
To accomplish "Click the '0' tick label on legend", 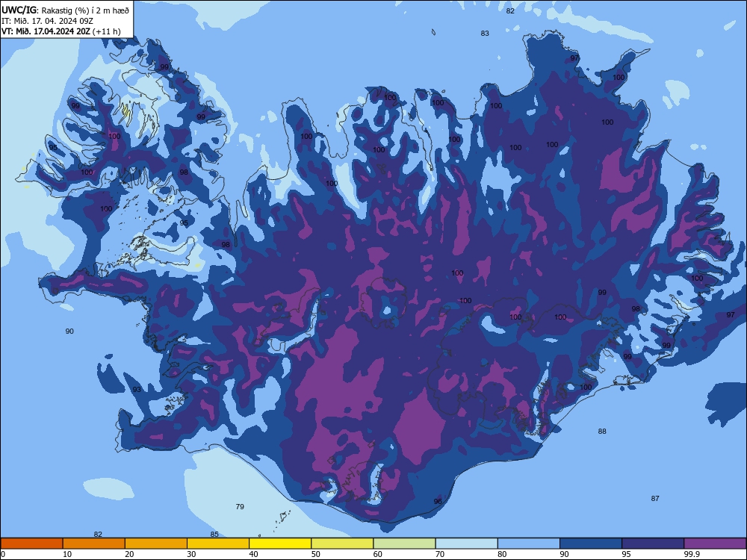I will tap(3, 554).
